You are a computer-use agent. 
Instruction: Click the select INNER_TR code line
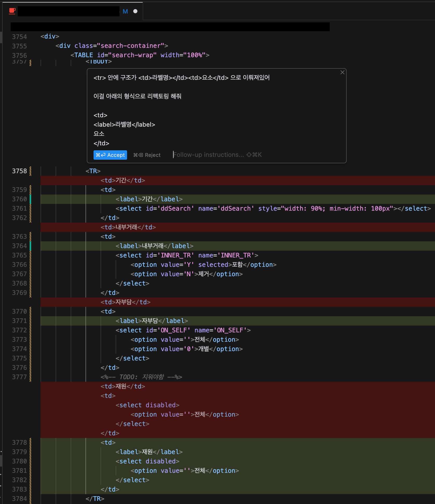coord(187,255)
